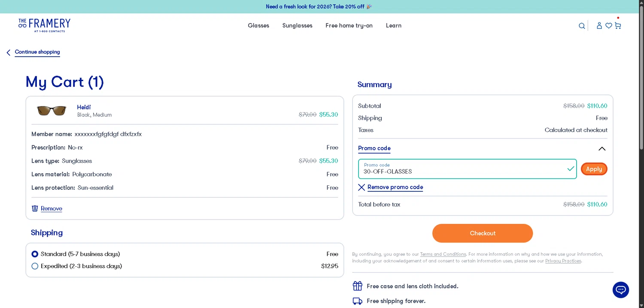644x308 pixels.
Task: Click the back arrow beside Continue shopping
Action: [x=8, y=52]
